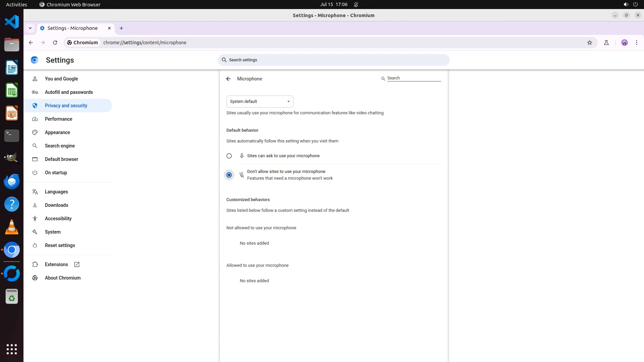Expand the tab search dropdown arrow

click(30, 28)
